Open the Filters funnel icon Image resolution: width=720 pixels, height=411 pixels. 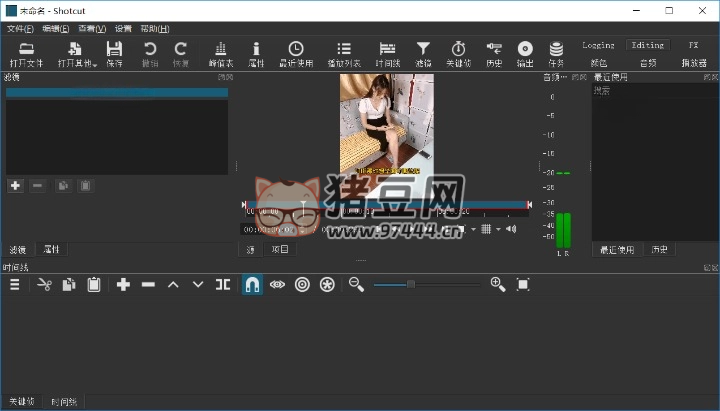click(x=423, y=49)
